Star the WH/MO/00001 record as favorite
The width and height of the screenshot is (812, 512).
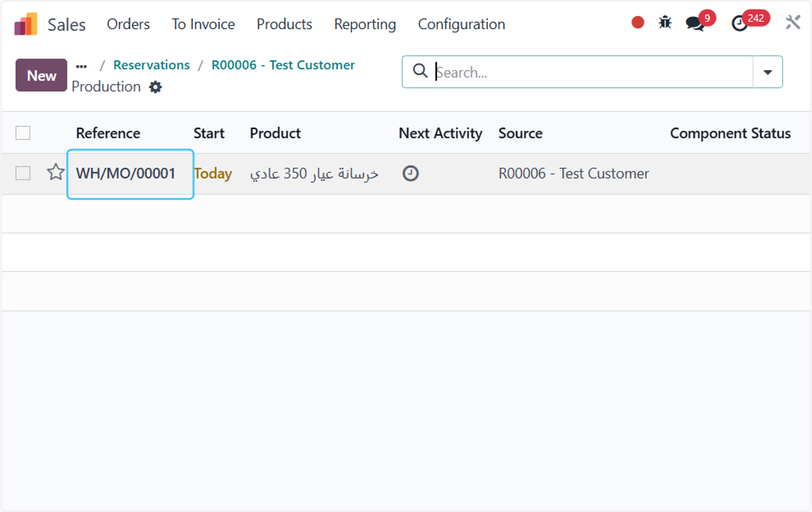55,173
